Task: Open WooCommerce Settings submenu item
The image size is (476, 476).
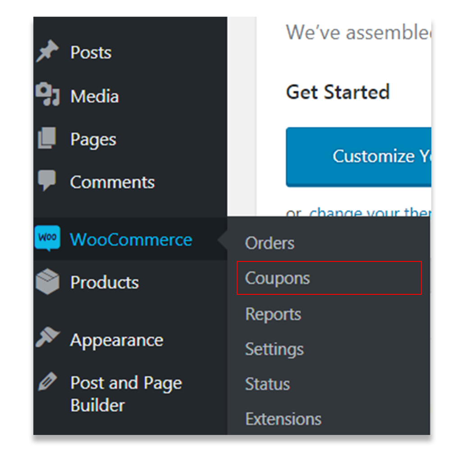Action: (x=274, y=349)
